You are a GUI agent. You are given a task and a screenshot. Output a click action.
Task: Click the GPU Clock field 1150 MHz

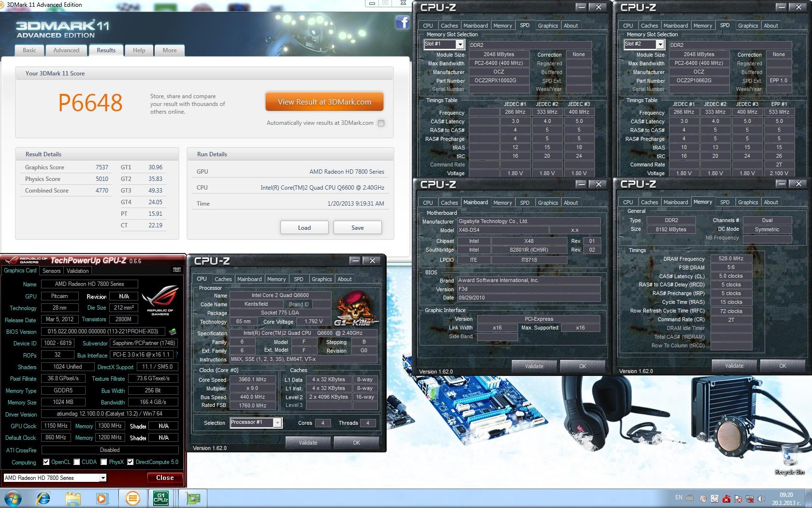coord(56,426)
